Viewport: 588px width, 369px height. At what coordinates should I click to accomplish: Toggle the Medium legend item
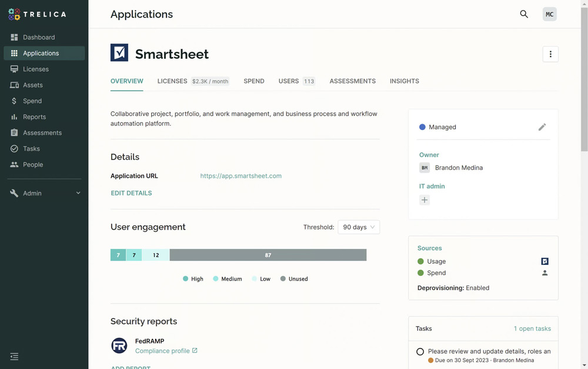coord(228,279)
